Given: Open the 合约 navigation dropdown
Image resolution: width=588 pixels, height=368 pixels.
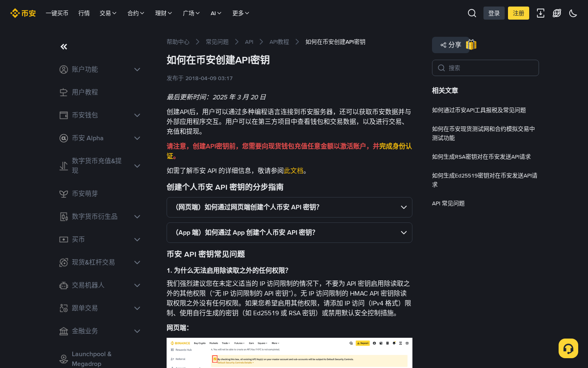Looking at the screenshot, I should coord(136,13).
